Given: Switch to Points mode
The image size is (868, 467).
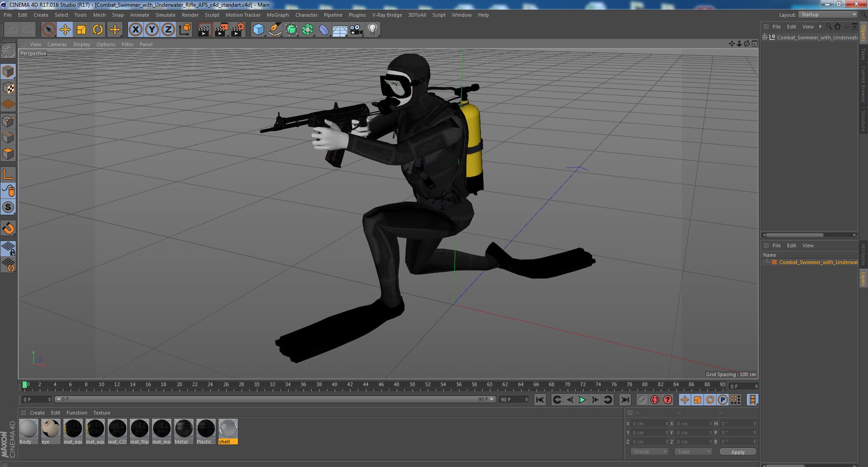Looking at the screenshot, I should (8, 121).
